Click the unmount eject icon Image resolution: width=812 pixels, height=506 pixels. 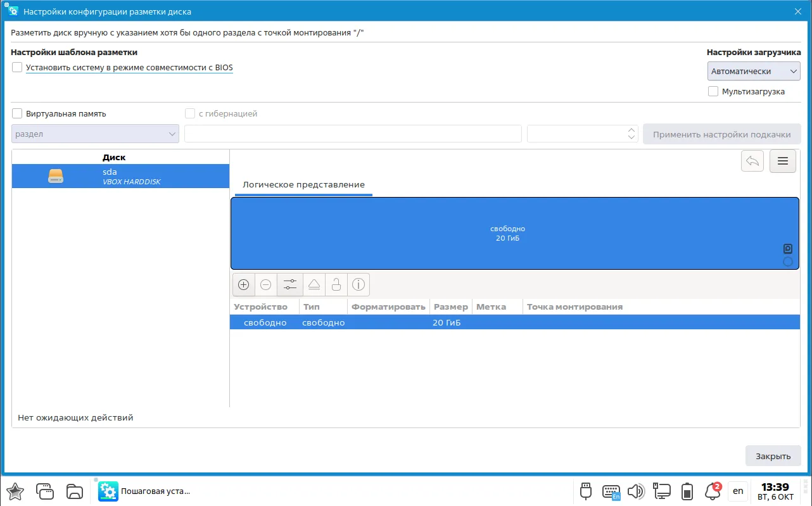pyautogui.click(x=314, y=285)
